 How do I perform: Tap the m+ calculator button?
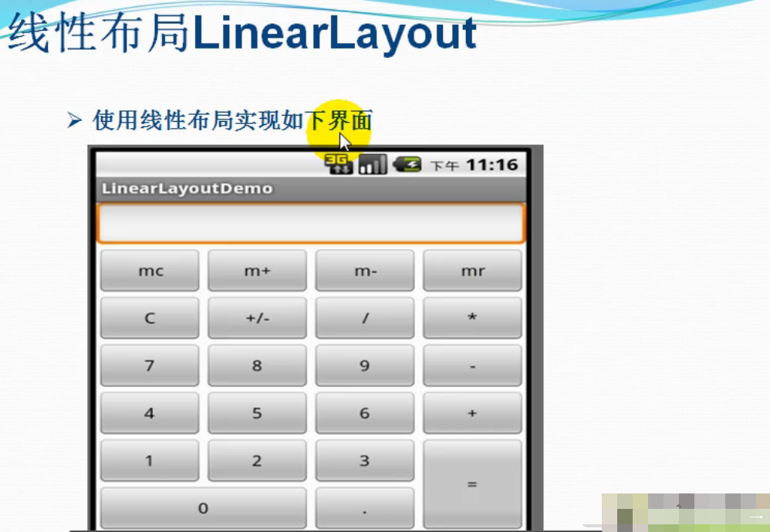[x=258, y=271]
